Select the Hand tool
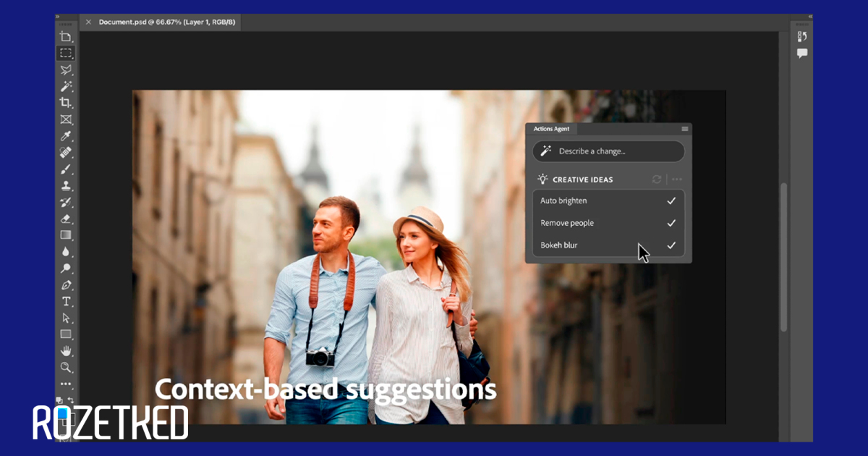Viewport: 868px width, 456px height. [x=66, y=351]
